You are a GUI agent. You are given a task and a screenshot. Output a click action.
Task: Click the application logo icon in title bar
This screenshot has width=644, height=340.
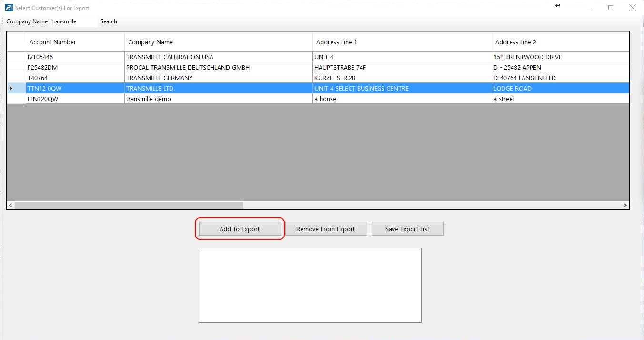pos(8,8)
